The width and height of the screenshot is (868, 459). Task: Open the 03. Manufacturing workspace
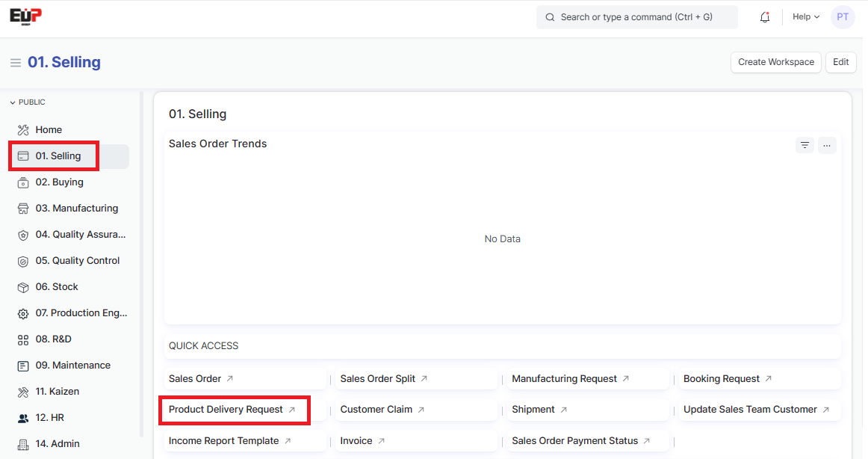pyautogui.click(x=76, y=209)
